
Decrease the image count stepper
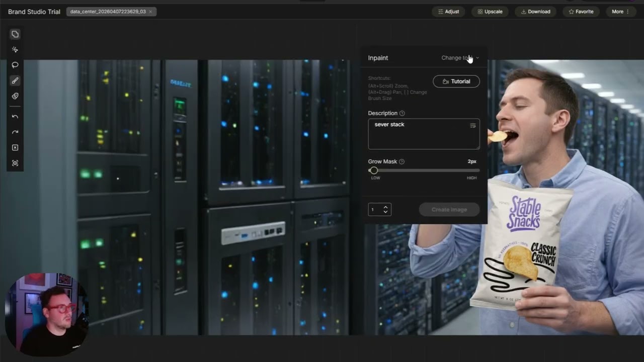click(x=385, y=212)
